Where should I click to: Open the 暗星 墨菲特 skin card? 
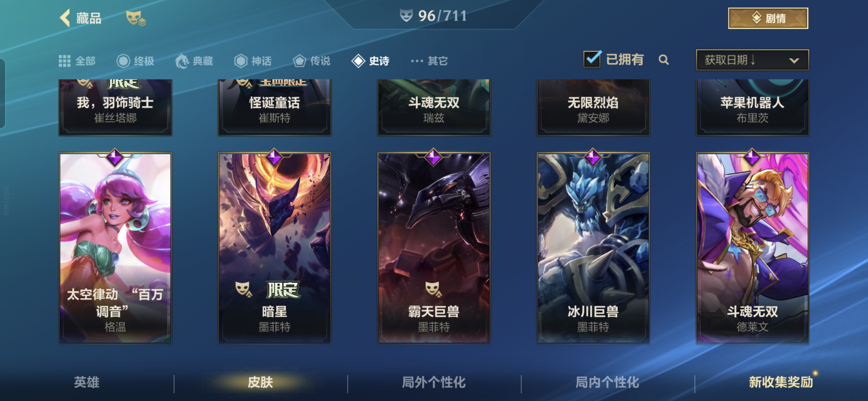tap(274, 248)
